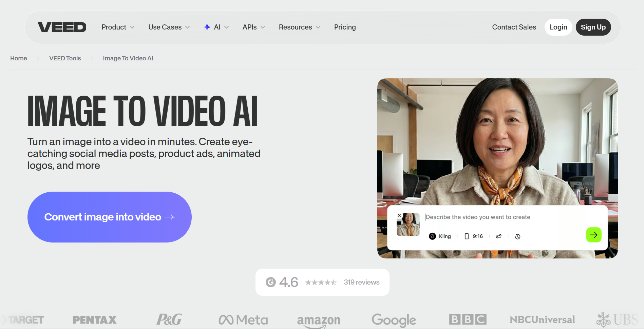Remove the uploaded image thumbnail
Viewport: 644px width, 329px height.
pos(399,215)
